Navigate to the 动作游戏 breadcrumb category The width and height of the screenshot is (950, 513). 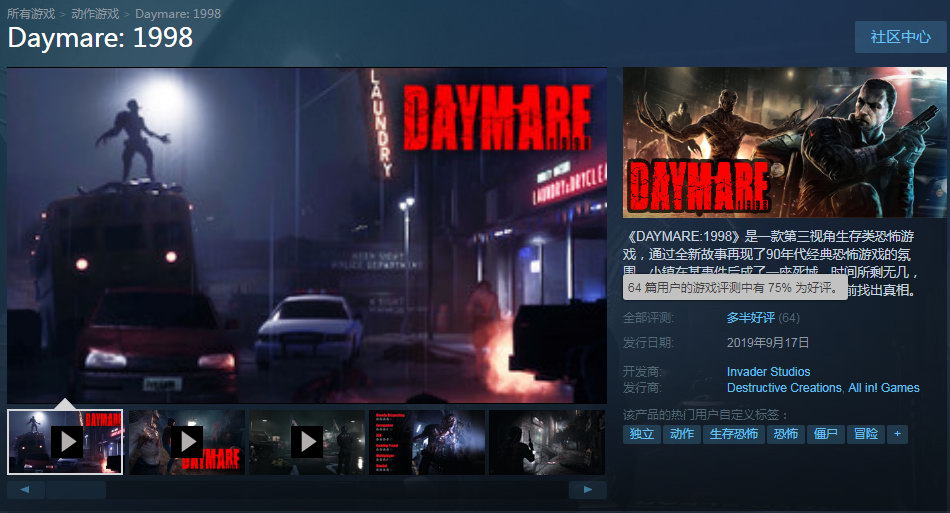96,14
